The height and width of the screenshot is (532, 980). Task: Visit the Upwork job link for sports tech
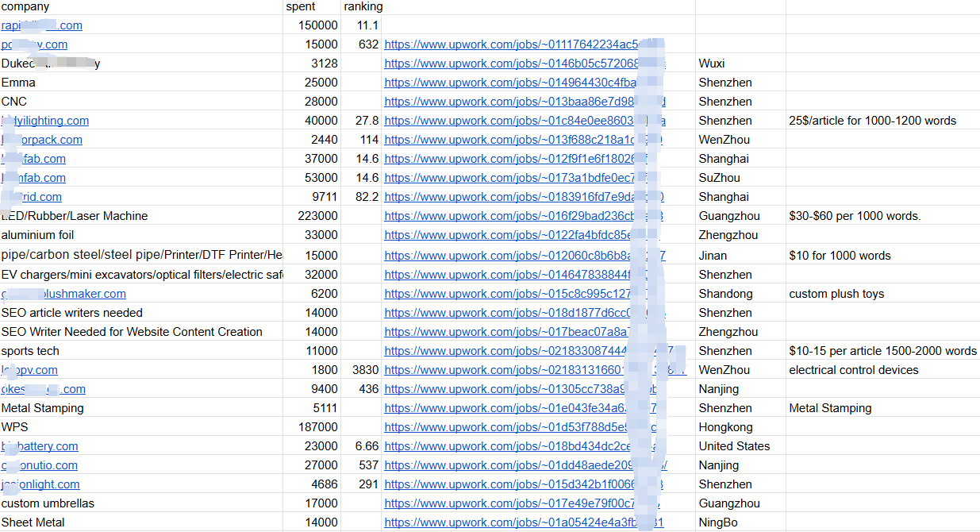point(529,351)
